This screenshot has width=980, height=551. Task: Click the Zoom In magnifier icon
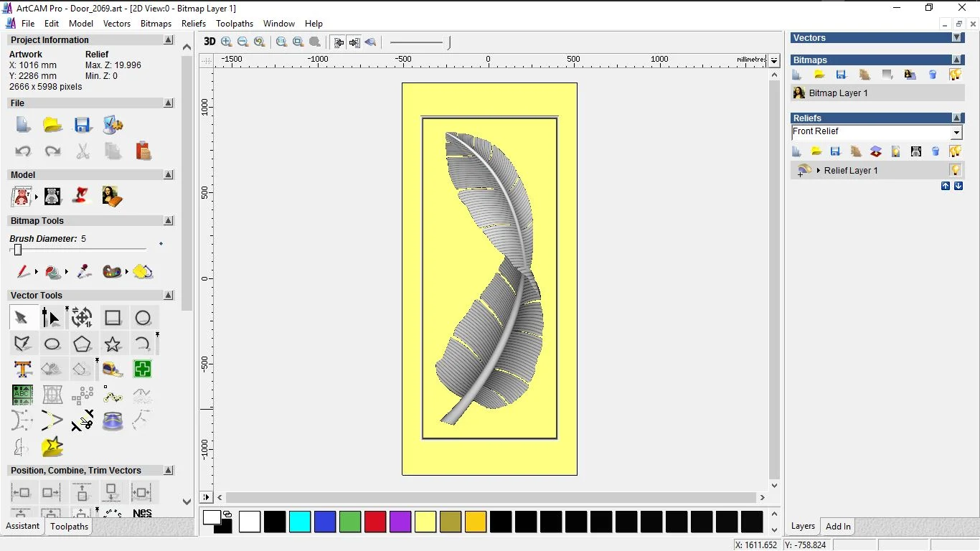coord(227,42)
